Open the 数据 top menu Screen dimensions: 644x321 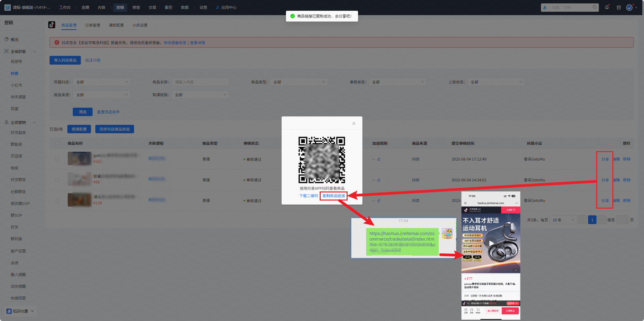[x=185, y=7]
